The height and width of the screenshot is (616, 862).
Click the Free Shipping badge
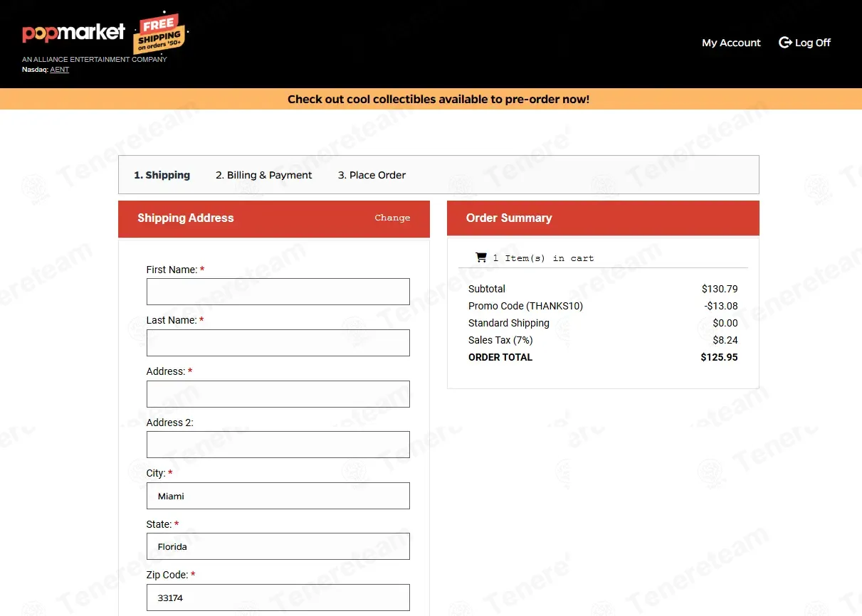coord(159,33)
